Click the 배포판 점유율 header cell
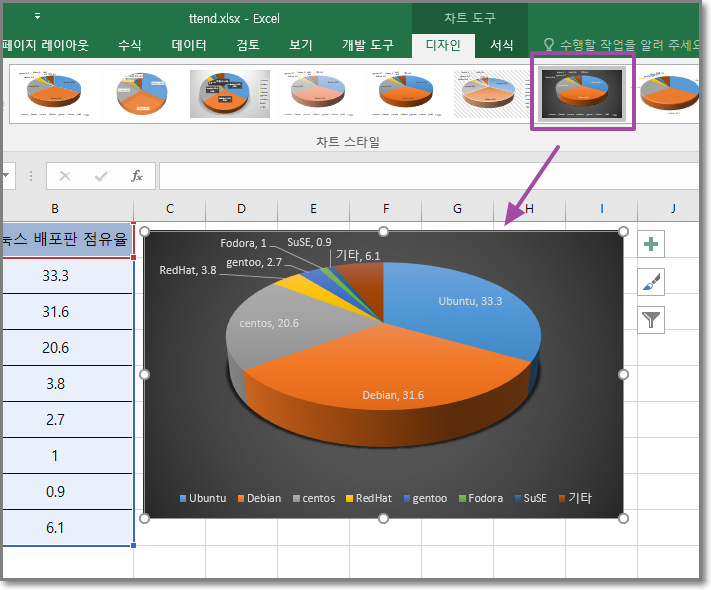This screenshot has height=590, width=711. pyautogui.click(x=67, y=240)
